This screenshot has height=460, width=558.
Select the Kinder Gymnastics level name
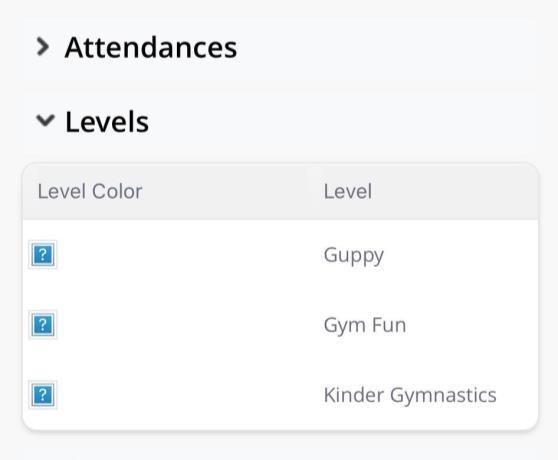[410, 396]
